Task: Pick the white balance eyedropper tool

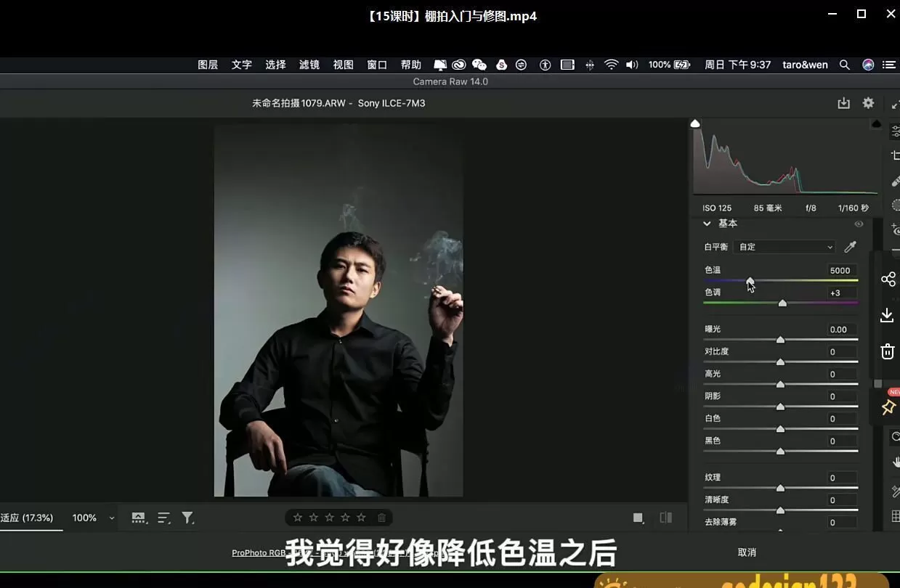Action: pyautogui.click(x=850, y=247)
